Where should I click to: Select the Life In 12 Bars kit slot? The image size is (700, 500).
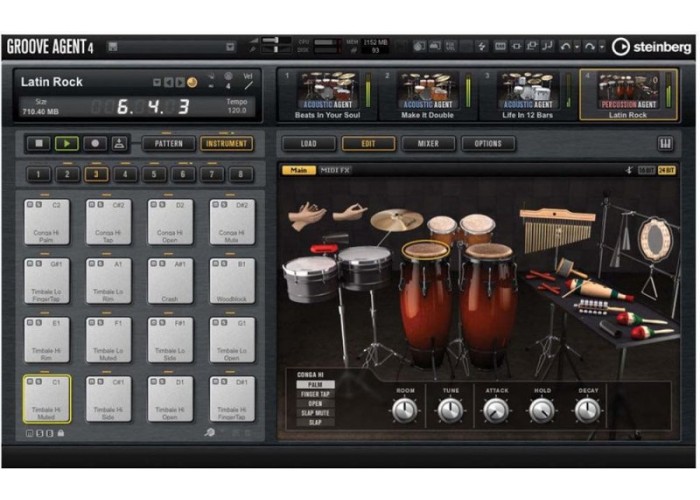pos(528,95)
